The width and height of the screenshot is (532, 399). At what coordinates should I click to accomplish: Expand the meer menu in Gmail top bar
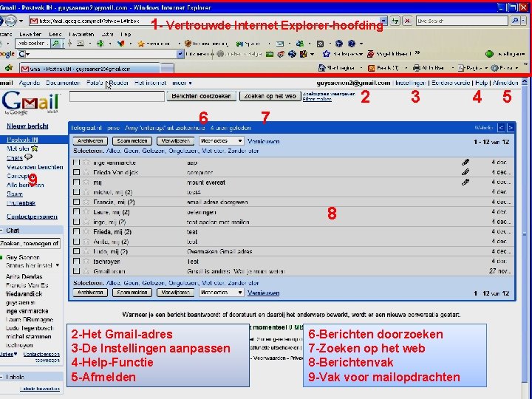(x=183, y=83)
